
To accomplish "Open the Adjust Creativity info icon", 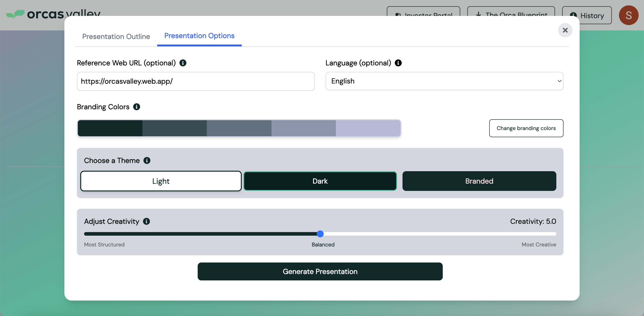I will point(146,221).
